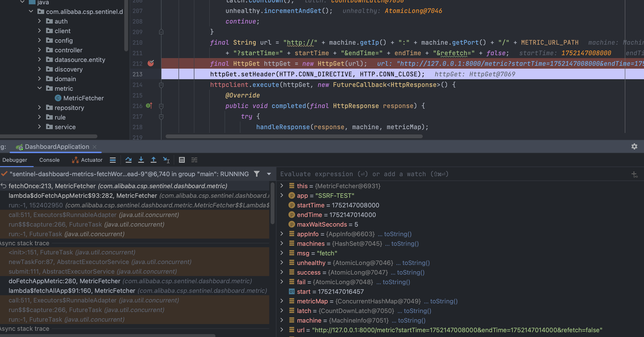Click the frames filter funnel icon
644x337 pixels.
click(x=257, y=174)
